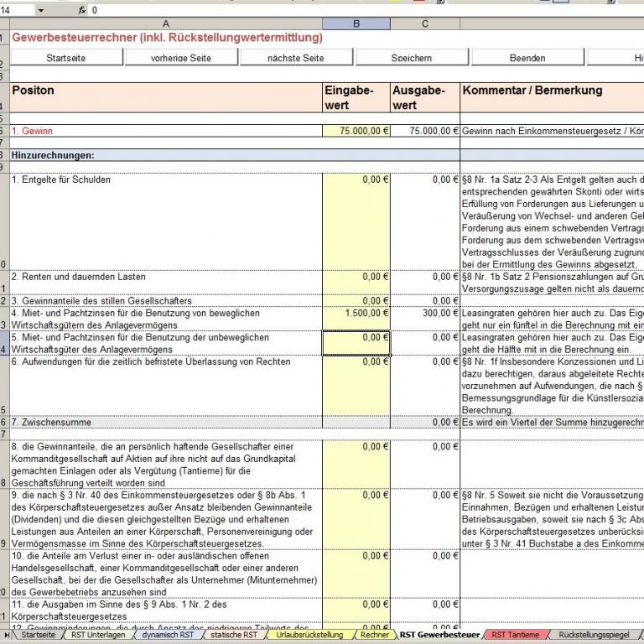
Task: Click the 1.500,00 € input cell
Action: [356, 313]
